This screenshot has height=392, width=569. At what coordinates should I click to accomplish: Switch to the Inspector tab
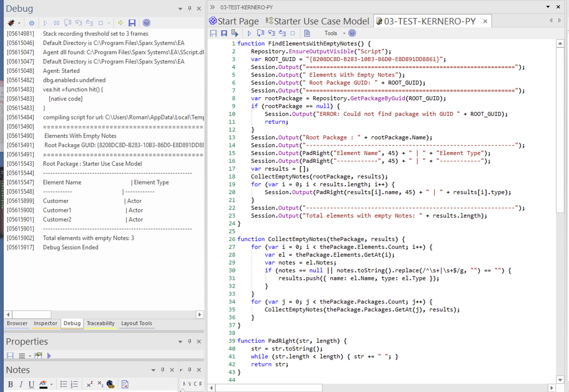coord(45,323)
